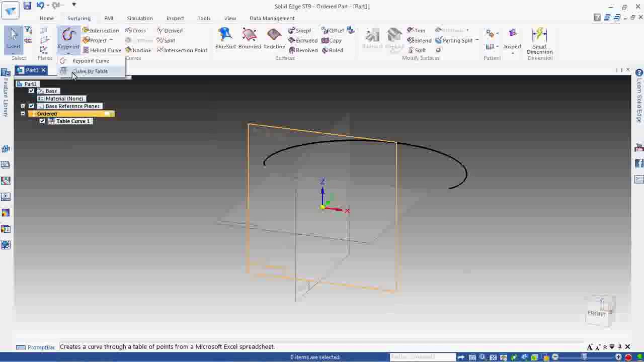Click the Ruled surface command
Image resolution: width=644 pixels, height=362 pixels.
[332, 50]
